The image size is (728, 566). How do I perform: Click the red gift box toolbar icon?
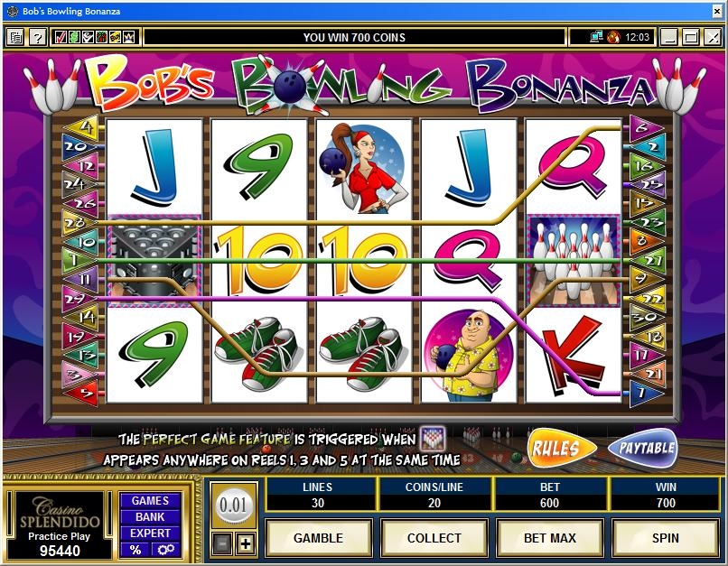point(102,37)
